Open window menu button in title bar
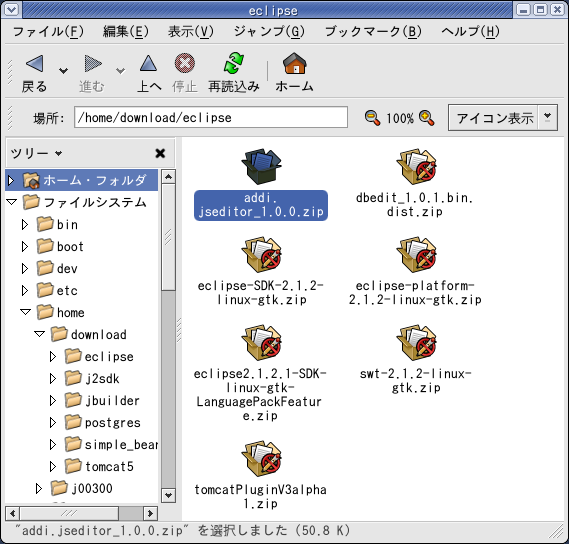 pyautogui.click(x=11, y=9)
